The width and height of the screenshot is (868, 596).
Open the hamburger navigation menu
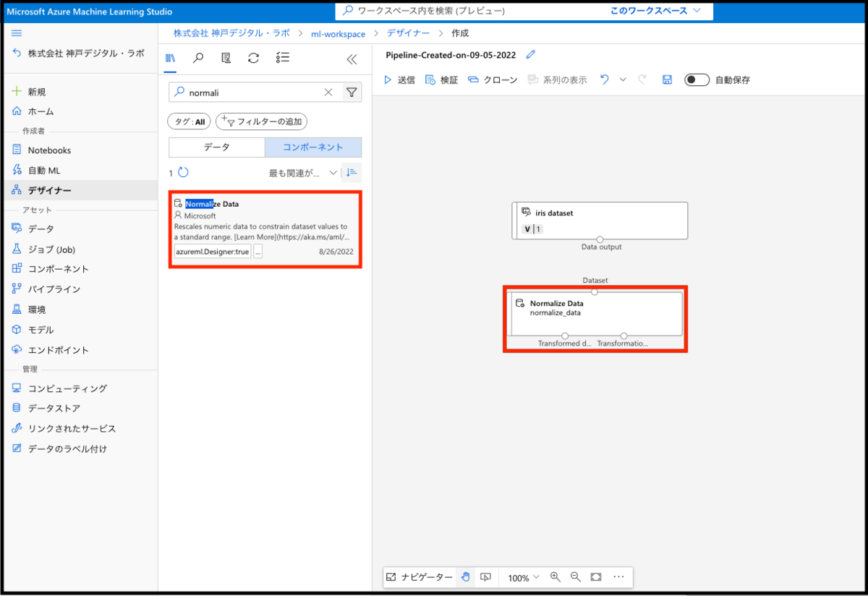coord(17,33)
